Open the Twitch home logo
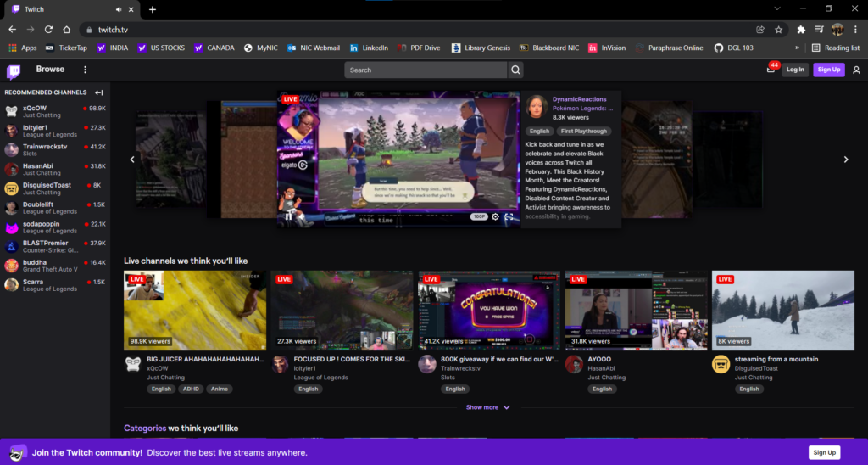 pos(14,70)
